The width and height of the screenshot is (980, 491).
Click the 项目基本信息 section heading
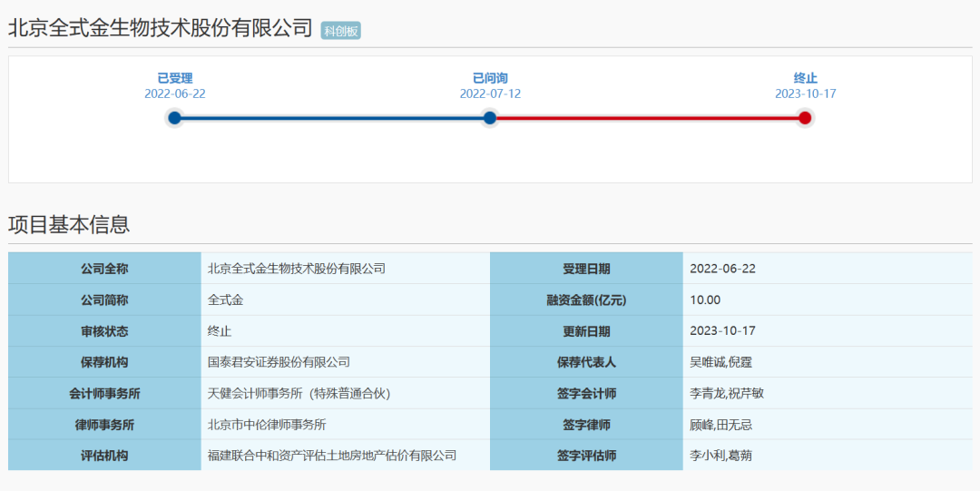click(69, 224)
